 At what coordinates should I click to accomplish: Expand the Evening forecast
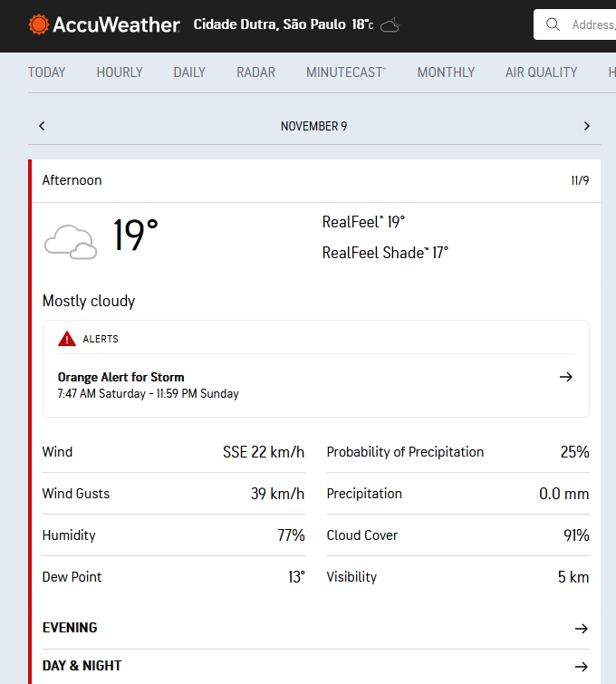pos(316,628)
